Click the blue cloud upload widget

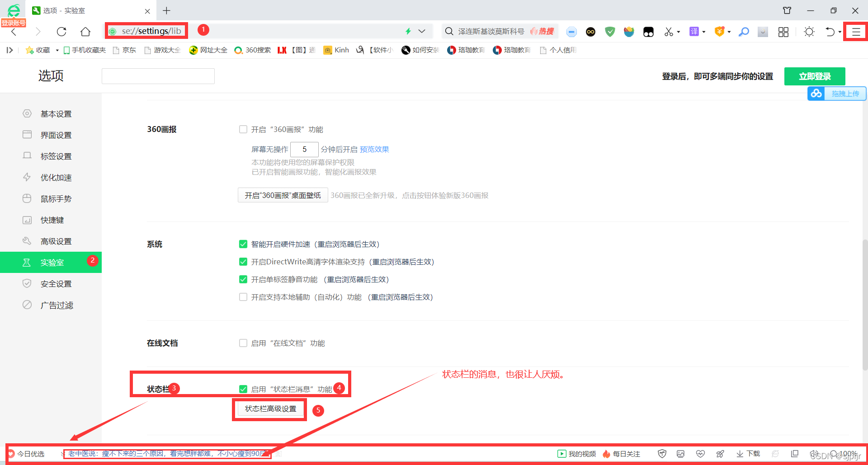(837, 94)
